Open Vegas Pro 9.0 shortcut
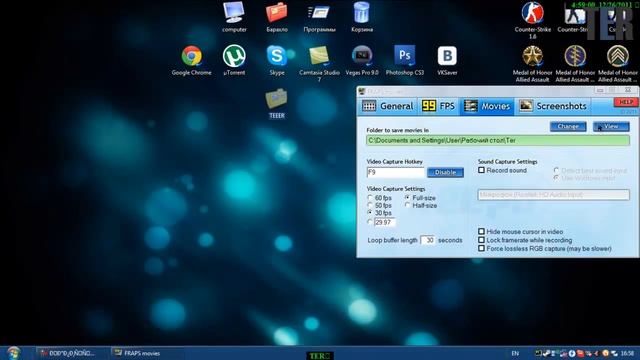The height and width of the screenshot is (360, 640). 362,60
